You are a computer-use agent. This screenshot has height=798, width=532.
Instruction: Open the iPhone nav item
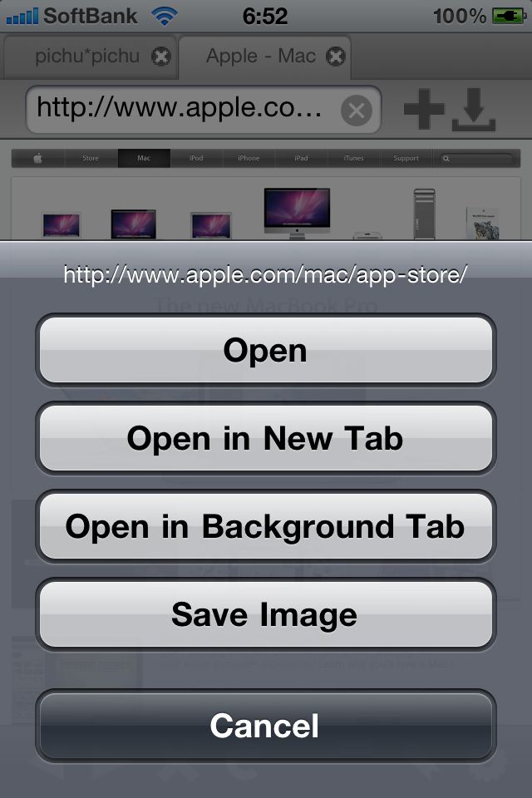[249, 158]
